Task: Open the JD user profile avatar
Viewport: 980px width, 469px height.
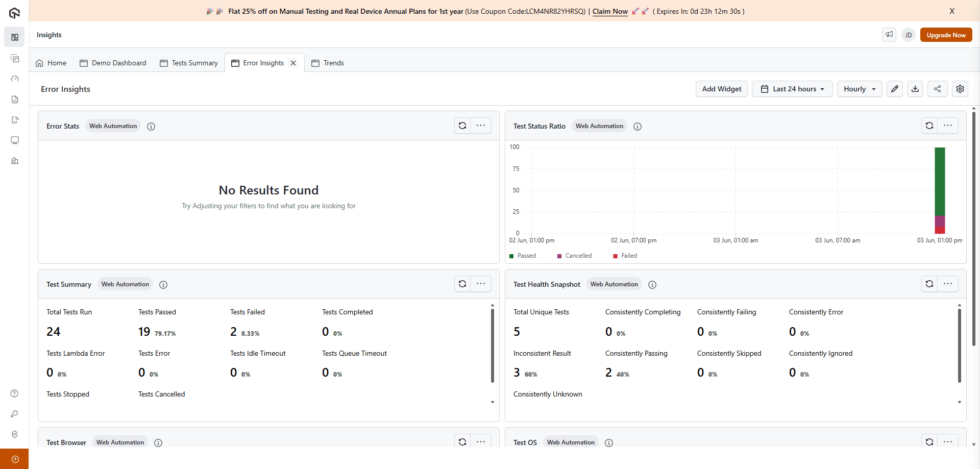Action: [909, 35]
